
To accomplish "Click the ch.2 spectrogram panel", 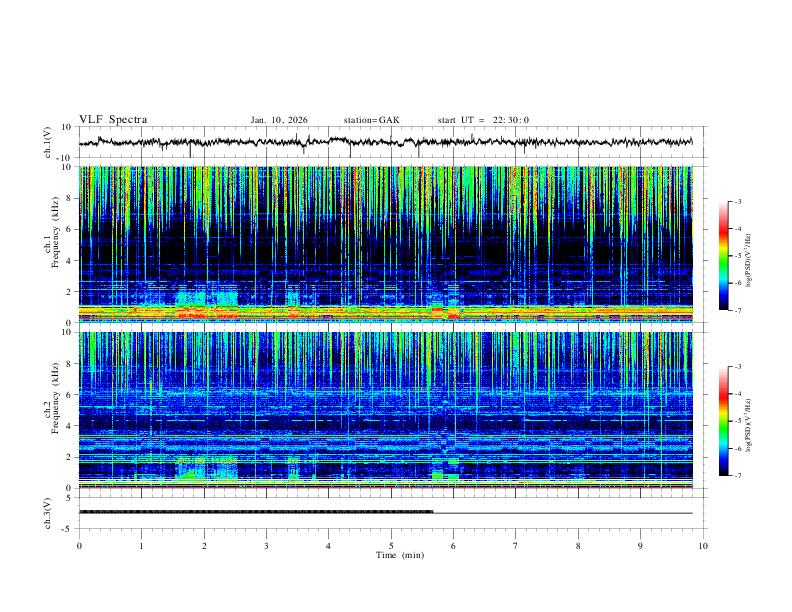I will [x=385, y=410].
